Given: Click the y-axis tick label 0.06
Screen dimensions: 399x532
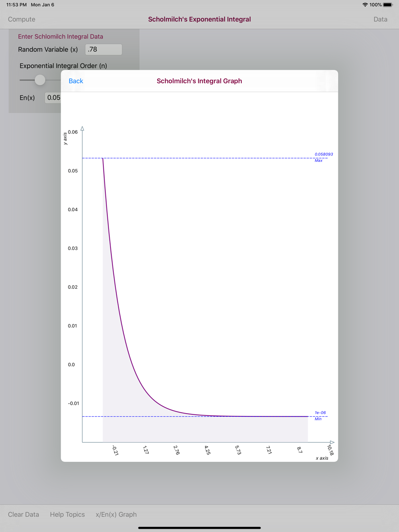Looking at the screenshot, I should [73, 132].
